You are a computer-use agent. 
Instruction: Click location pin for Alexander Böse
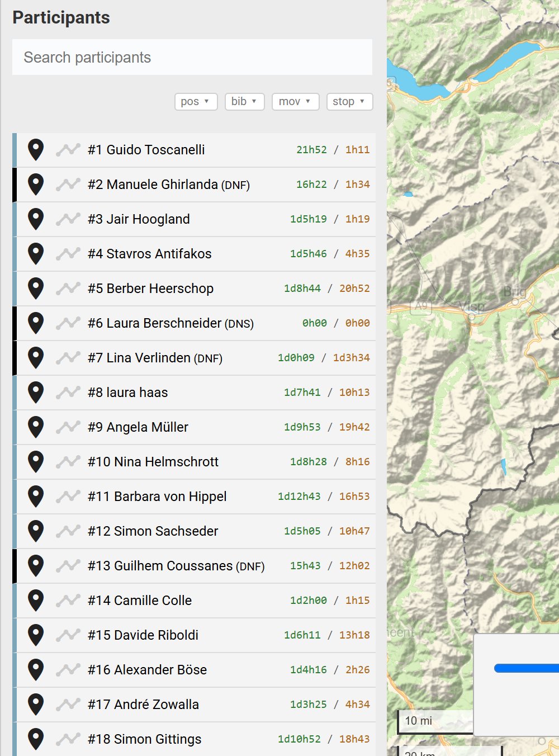[x=36, y=670]
